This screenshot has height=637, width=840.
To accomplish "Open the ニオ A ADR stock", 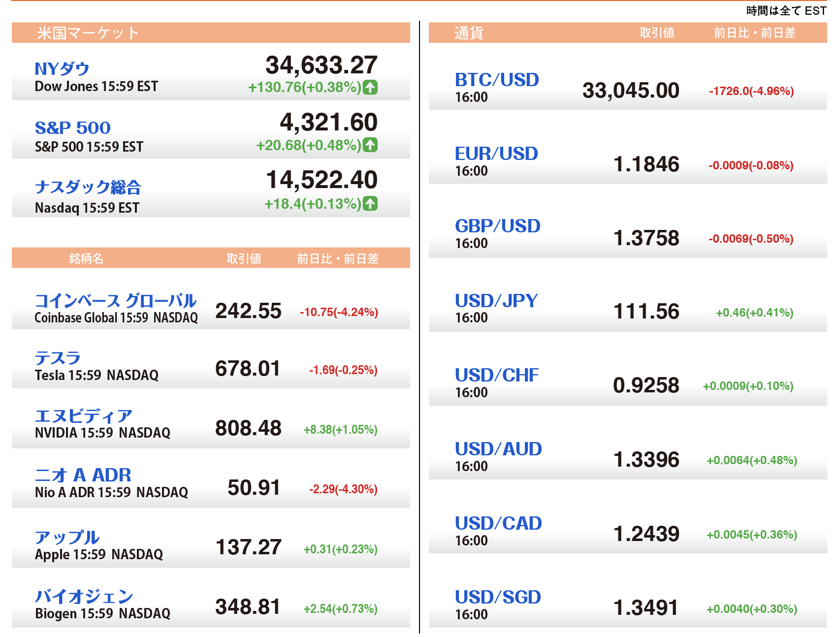I will tap(83, 475).
